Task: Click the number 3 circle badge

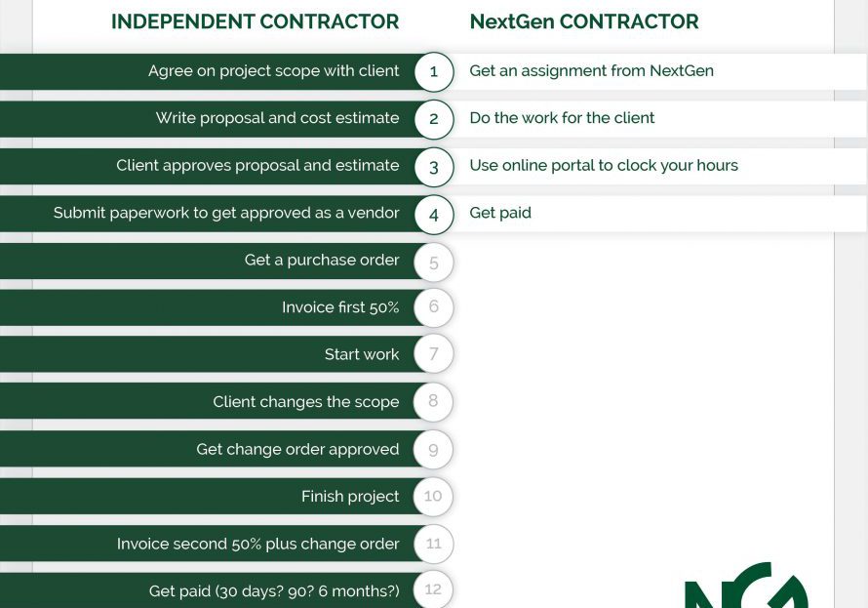Action: click(x=433, y=167)
